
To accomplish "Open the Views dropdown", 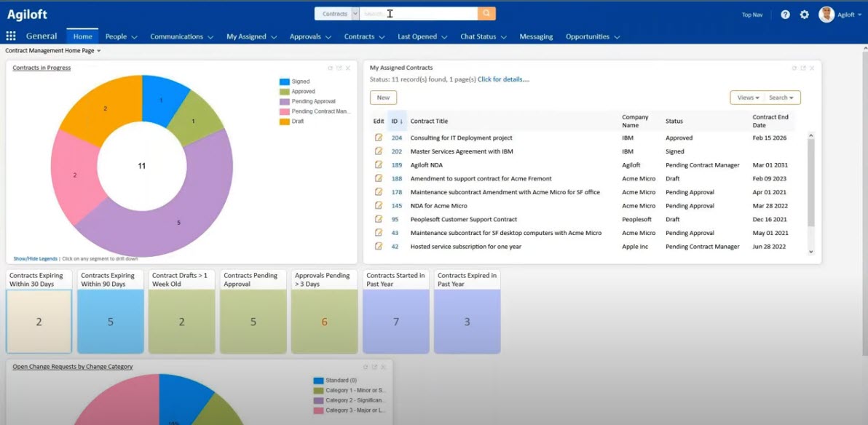I will (x=748, y=98).
